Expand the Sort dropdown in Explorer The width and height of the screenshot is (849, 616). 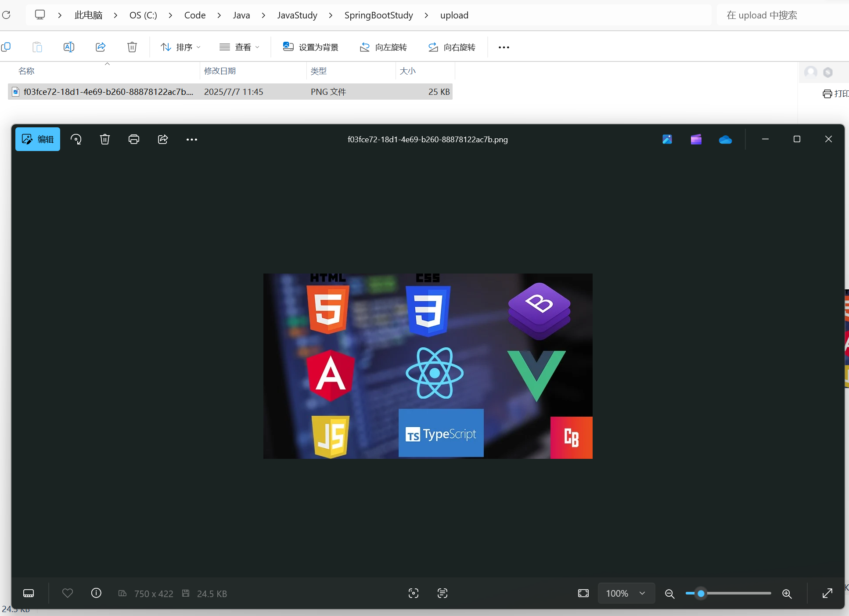(x=181, y=47)
